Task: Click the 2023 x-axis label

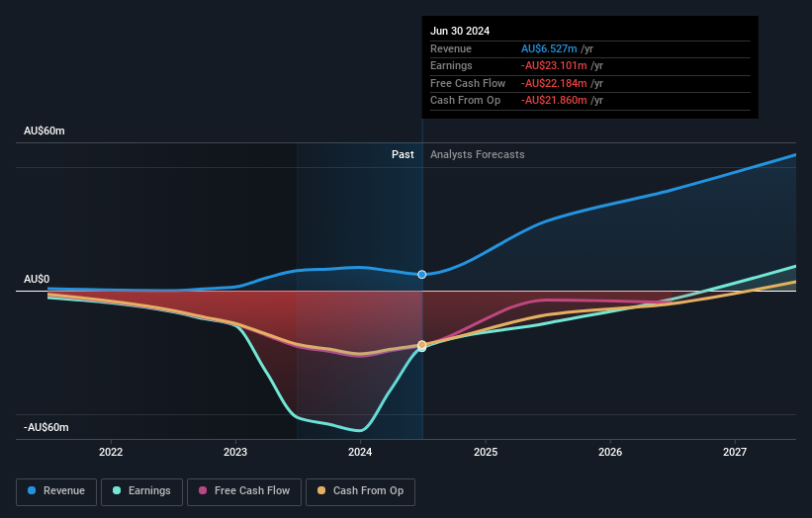Action: (x=235, y=452)
